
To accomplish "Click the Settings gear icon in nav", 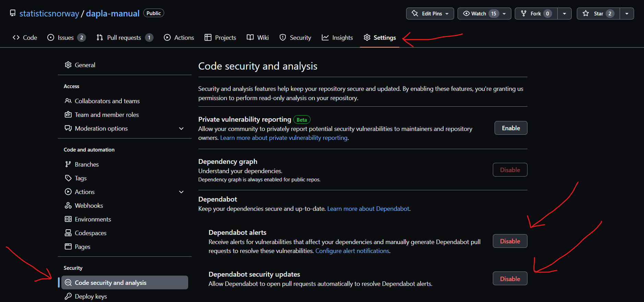I will [x=367, y=37].
